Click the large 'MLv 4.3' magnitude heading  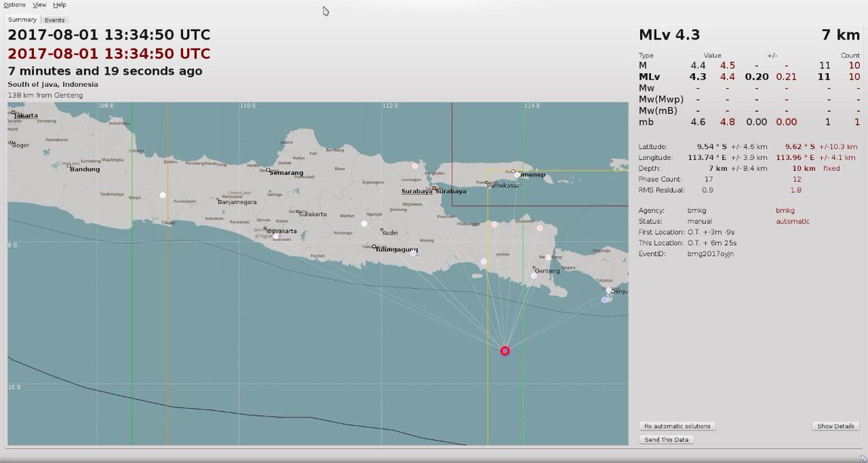coord(669,35)
